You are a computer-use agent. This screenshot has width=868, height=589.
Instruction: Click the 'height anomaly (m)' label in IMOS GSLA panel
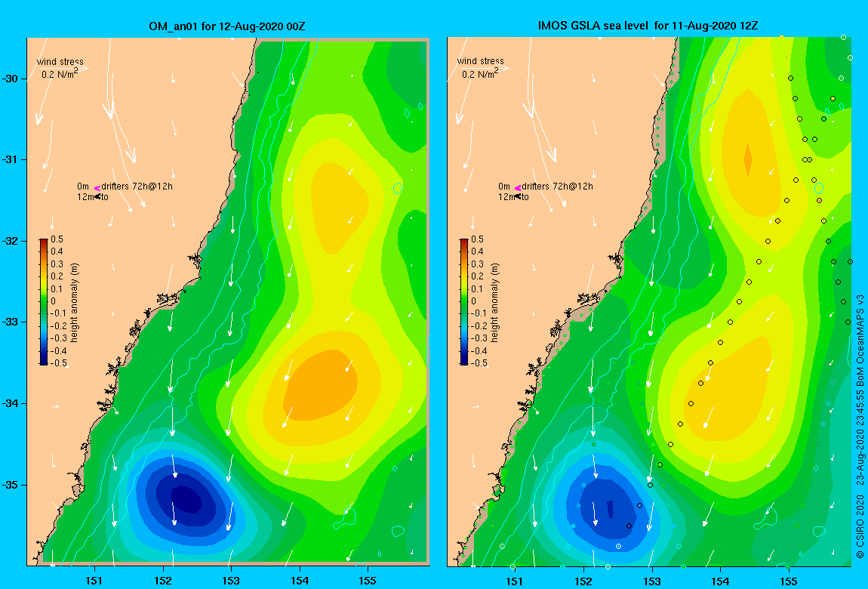(495, 302)
